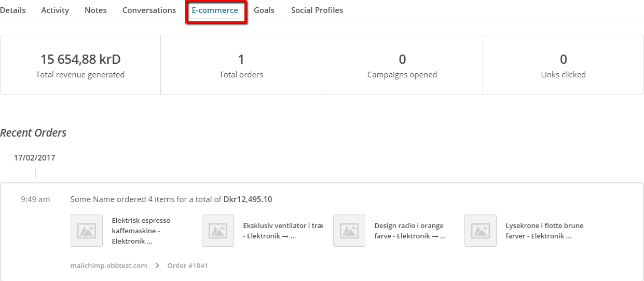The height and width of the screenshot is (281, 644).
Task: Click the 17/02/2017 date marker
Action: pyautogui.click(x=34, y=157)
